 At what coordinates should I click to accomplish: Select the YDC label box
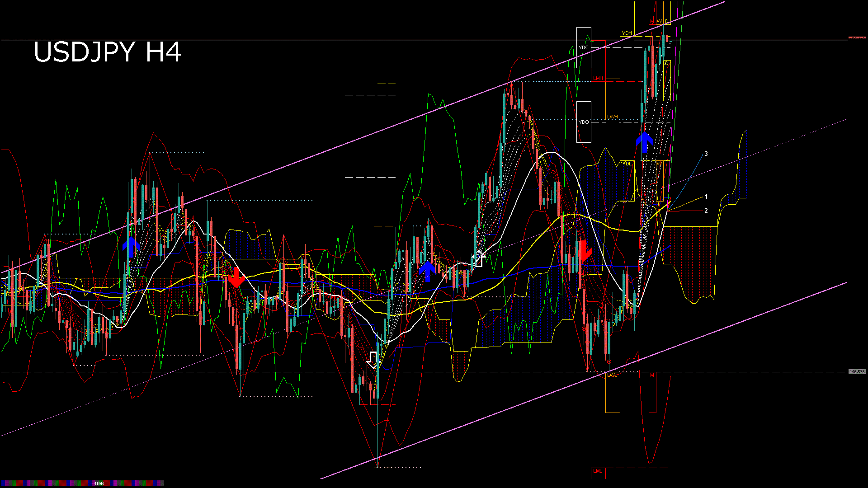click(584, 47)
